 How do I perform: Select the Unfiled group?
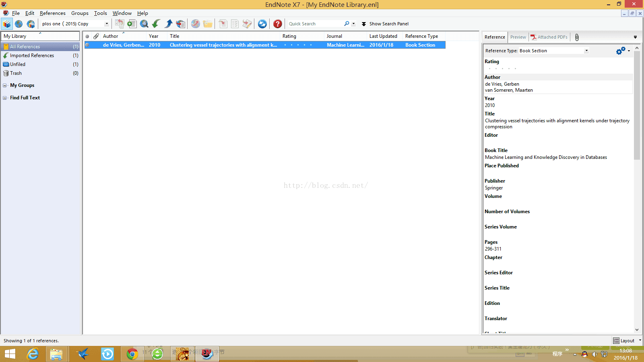coord(41,64)
